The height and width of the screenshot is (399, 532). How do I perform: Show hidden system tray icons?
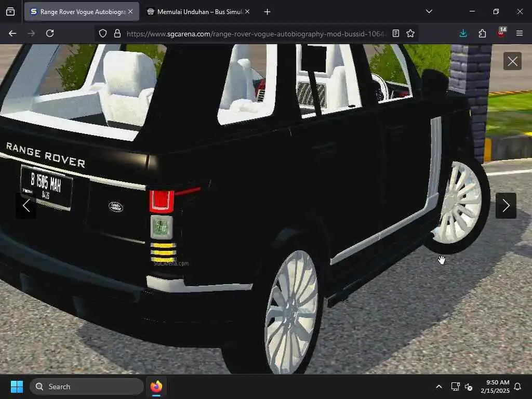(x=438, y=387)
